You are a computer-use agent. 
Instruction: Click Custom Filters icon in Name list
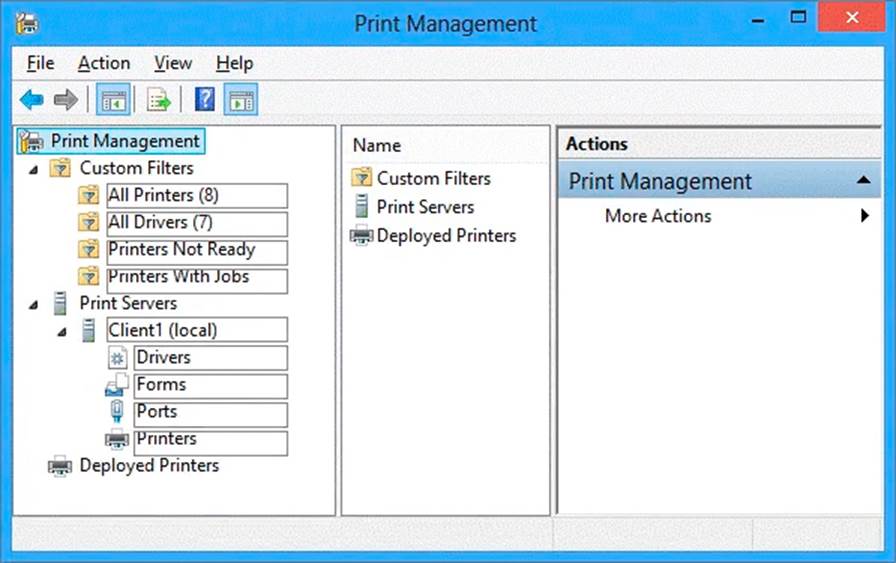pyautogui.click(x=361, y=178)
